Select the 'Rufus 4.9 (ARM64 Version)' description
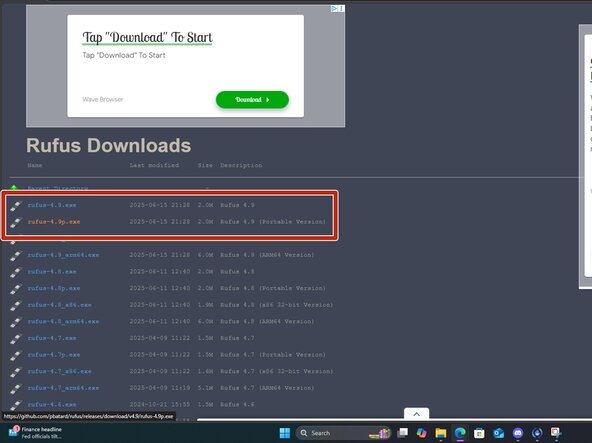 pos(267,255)
